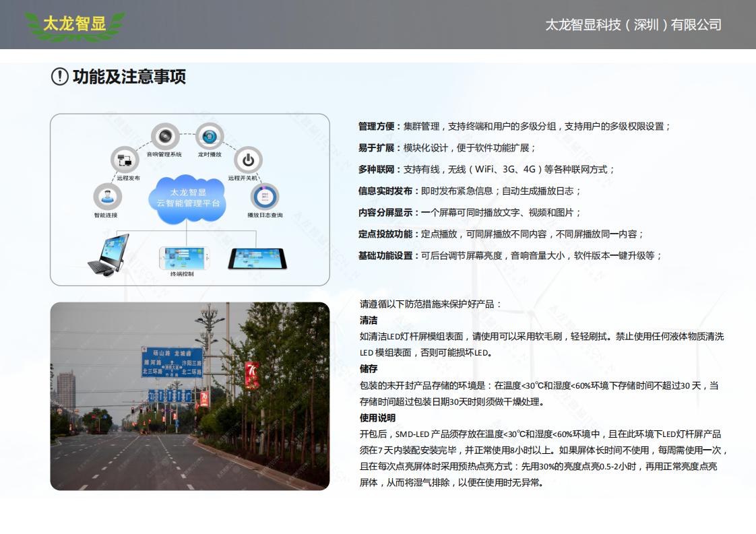Click the 使用说明 section heading
756x534 pixels.
pyautogui.click(x=377, y=418)
